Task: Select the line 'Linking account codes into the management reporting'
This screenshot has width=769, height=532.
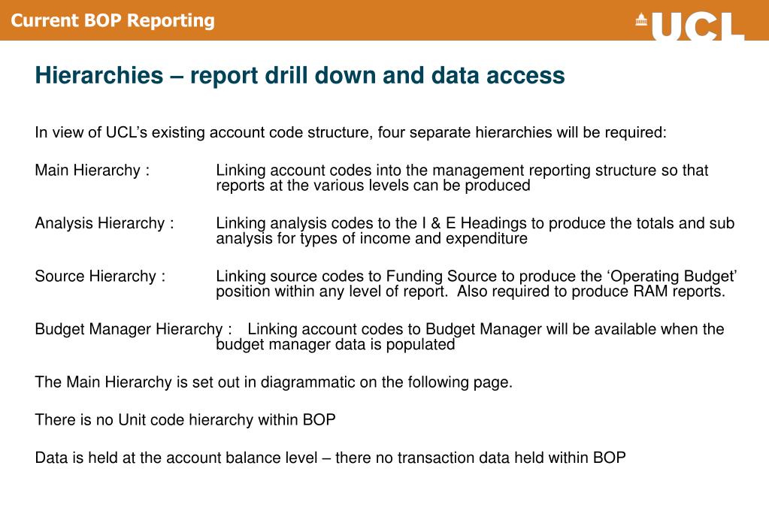Action: tap(462, 170)
